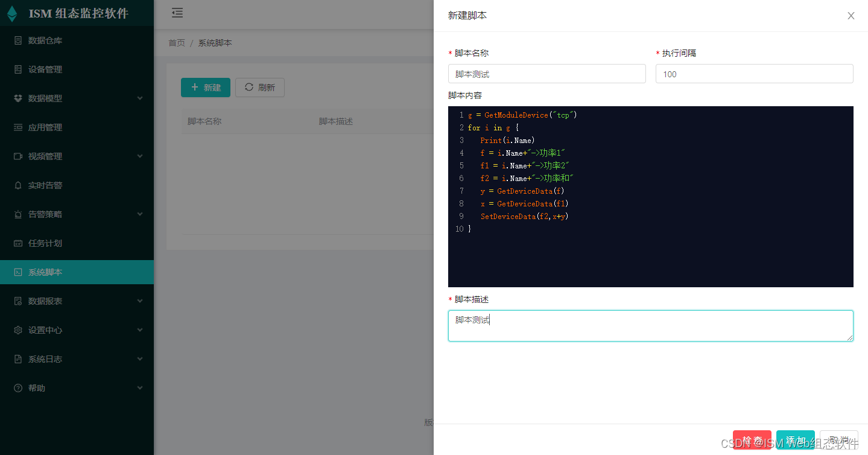Viewport: 868px width, 455px height.
Task: Click the Print(i.Name) code line
Action: point(507,140)
